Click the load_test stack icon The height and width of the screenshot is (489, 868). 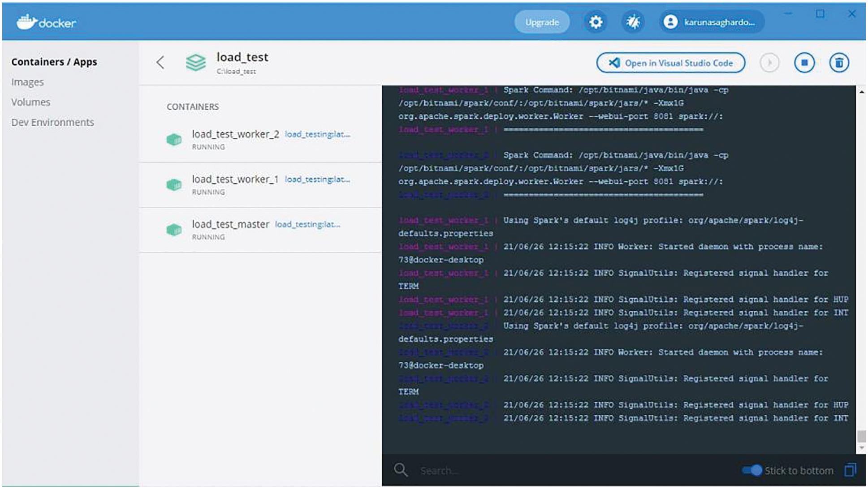(196, 63)
